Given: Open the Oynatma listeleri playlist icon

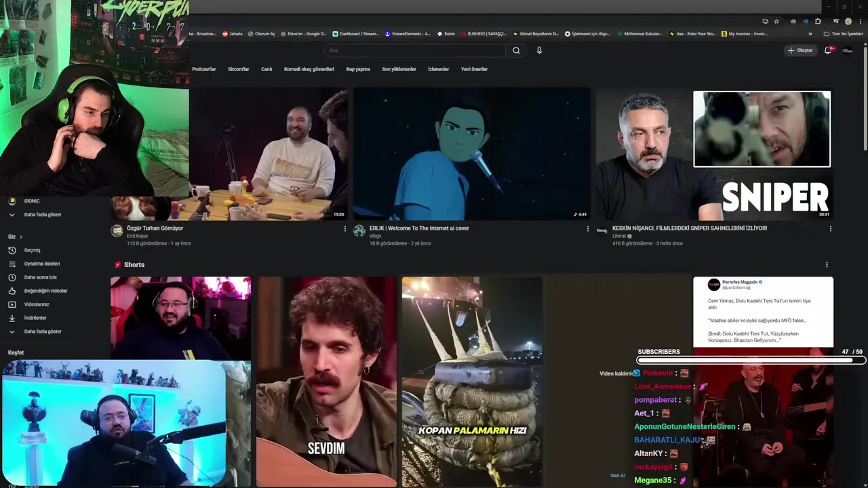Looking at the screenshot, I should pos(12,264).
